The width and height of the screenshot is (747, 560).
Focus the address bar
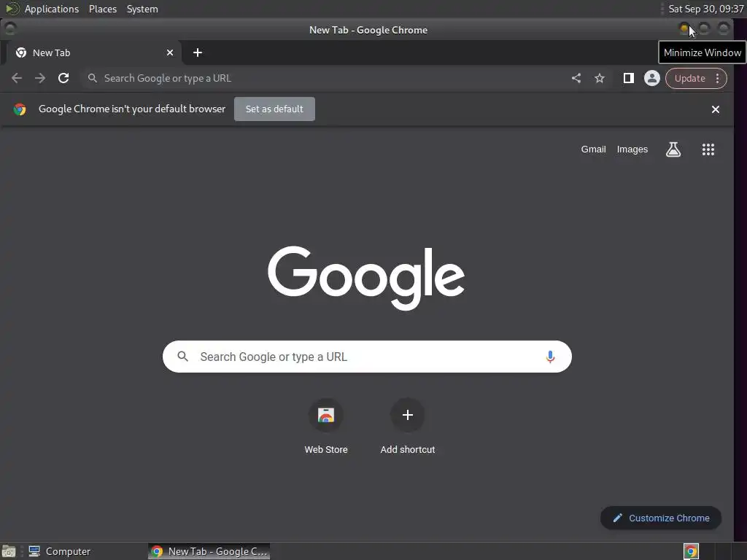point(324,78)
